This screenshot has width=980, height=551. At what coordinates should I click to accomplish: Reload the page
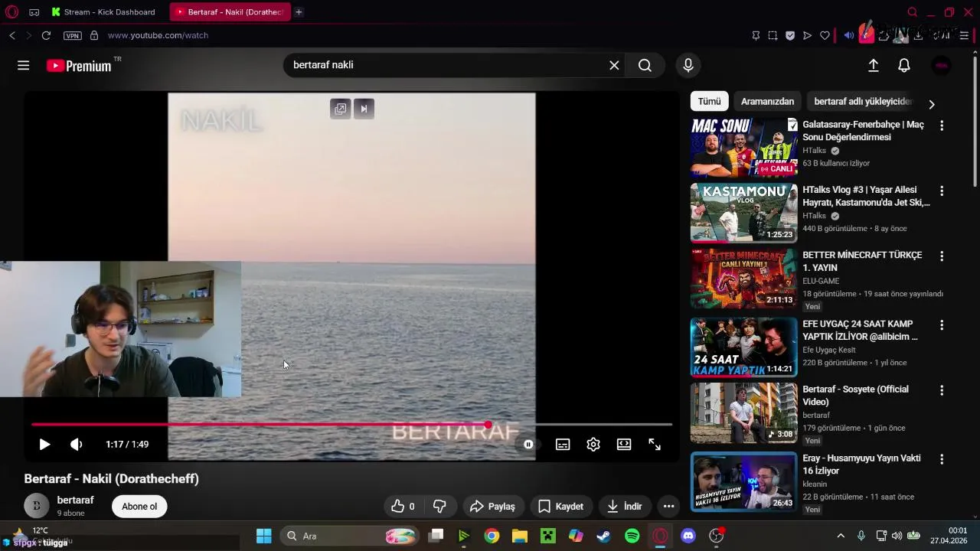[46, 35]
